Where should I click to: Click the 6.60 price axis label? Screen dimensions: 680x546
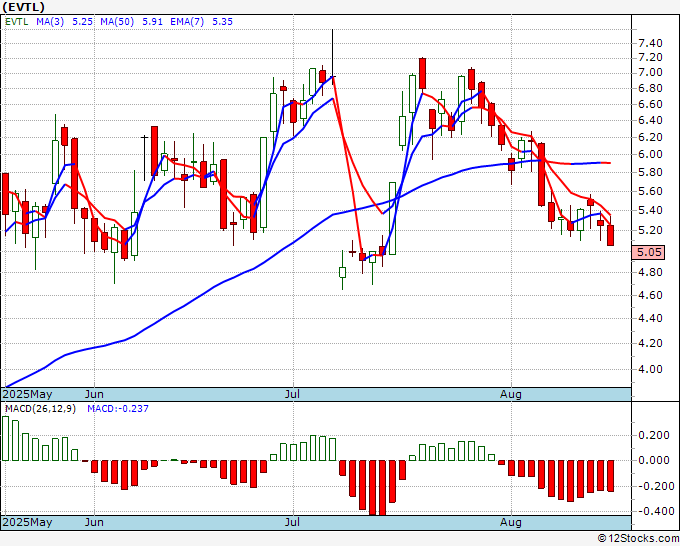click(x=650, y=104)
